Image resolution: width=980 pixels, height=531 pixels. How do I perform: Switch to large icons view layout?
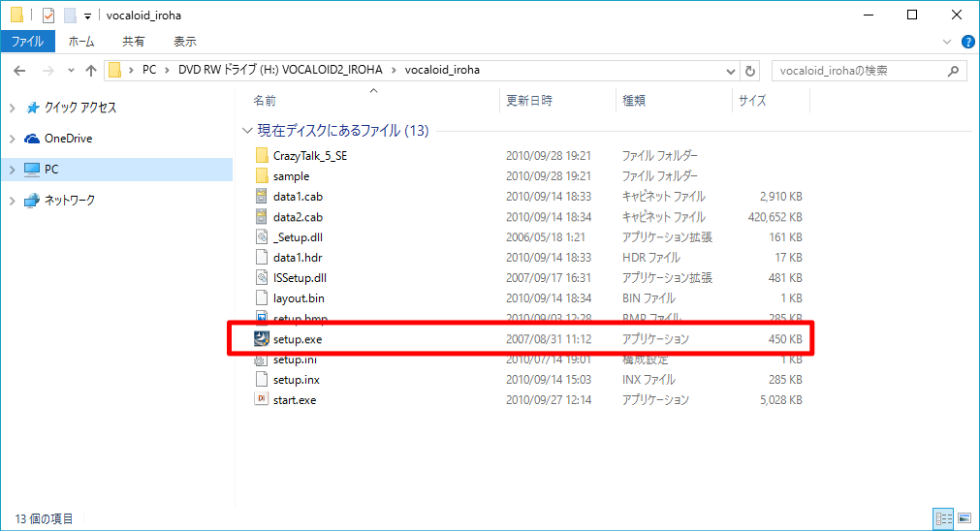pyautogui.click(x=964, y=518)
